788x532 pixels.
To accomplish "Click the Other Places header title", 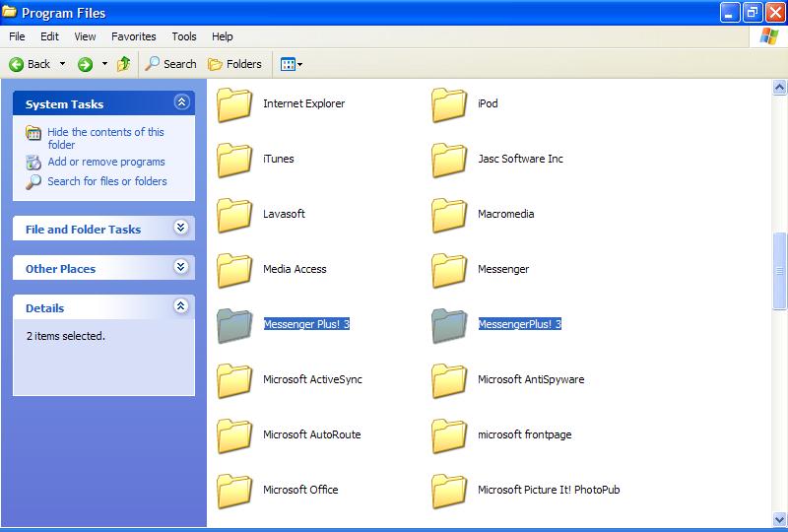I will 60,269.
